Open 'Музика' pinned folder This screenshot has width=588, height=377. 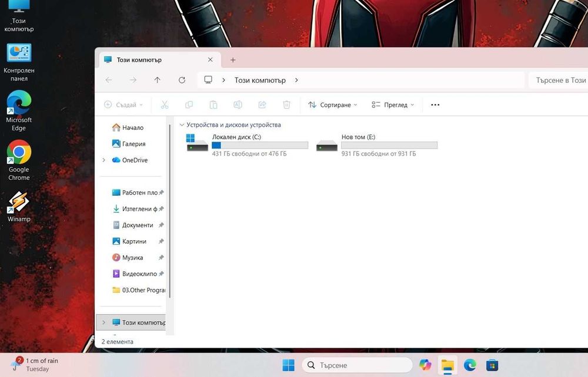point(138,258)
